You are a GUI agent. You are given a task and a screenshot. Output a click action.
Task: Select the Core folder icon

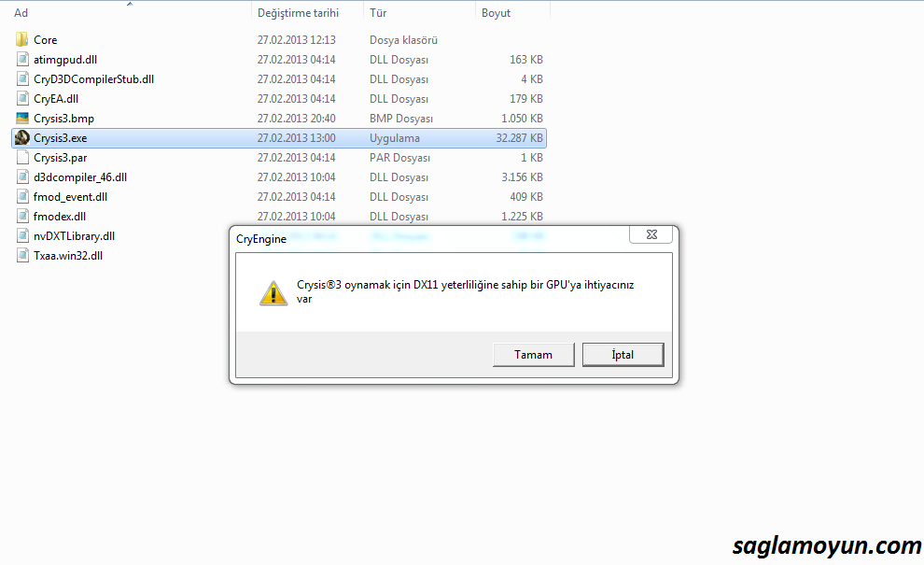coord(21,39)
